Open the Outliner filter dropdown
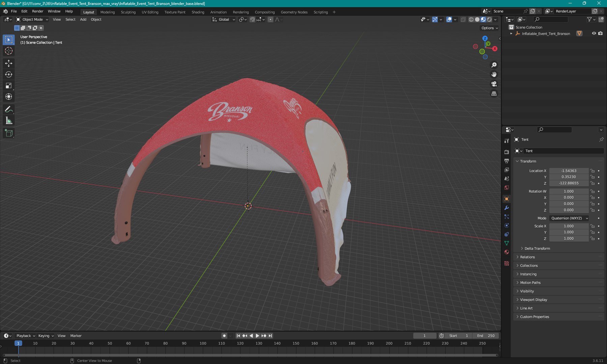The image size is (607, 364). 591,20
